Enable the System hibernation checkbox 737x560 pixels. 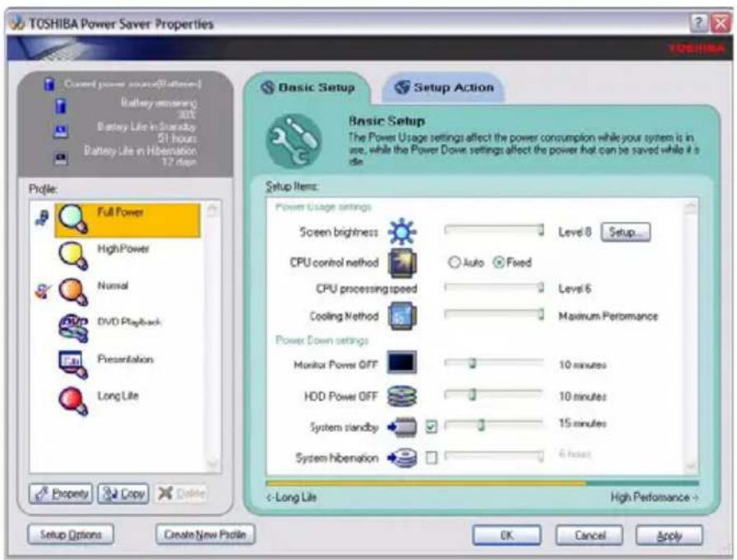coord(431,457)
